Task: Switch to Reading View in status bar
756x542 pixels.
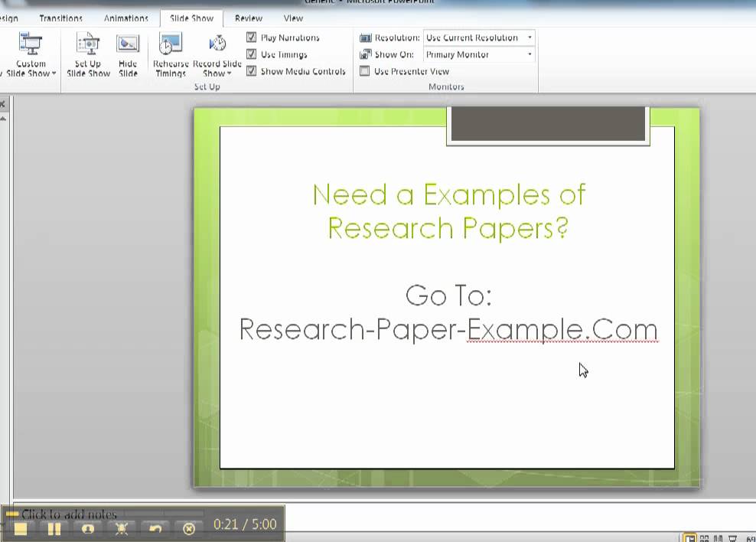Action: [718, 538]
